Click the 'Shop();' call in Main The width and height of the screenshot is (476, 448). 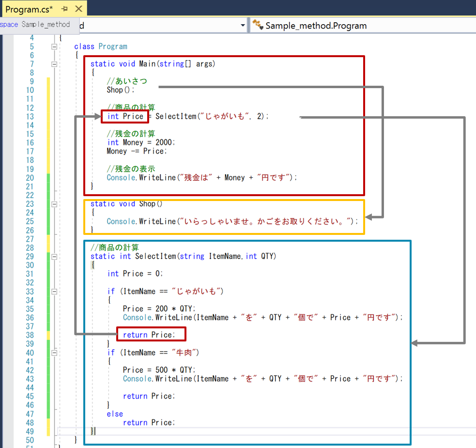pos(120,90)
